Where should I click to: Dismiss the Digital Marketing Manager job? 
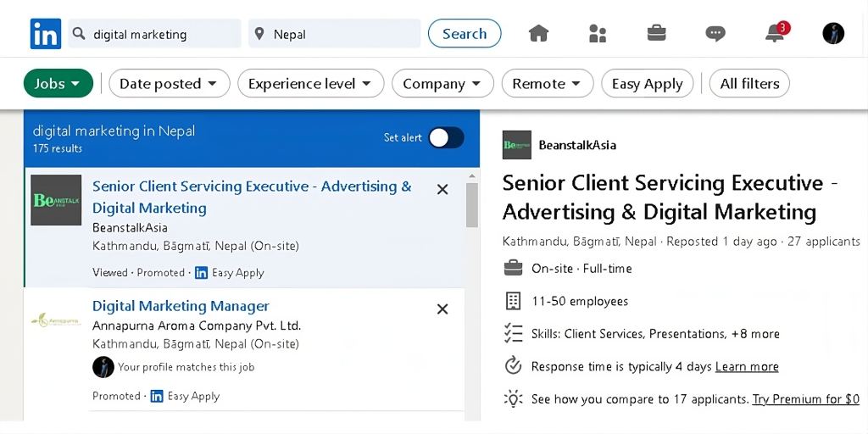click(442, 309)
